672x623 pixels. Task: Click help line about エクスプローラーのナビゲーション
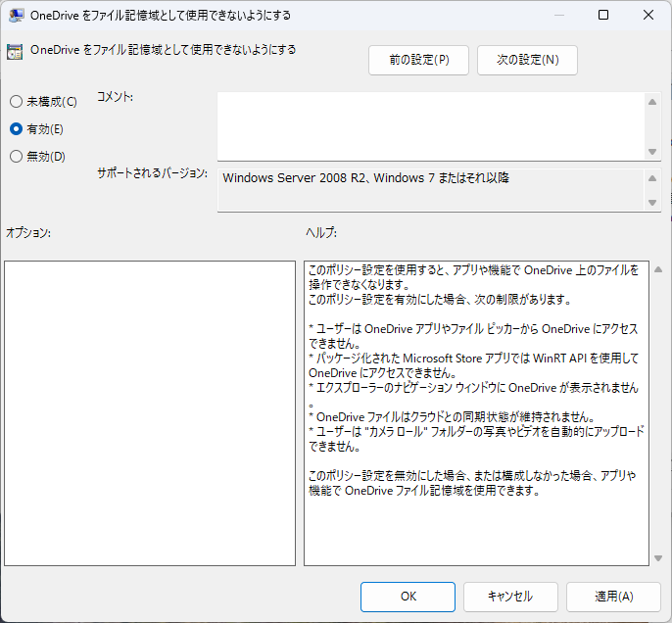(x=473, y=388)
